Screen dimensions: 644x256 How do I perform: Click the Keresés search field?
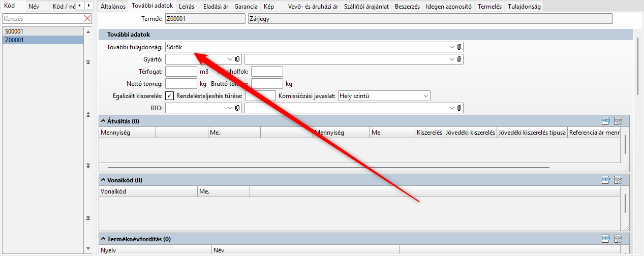click(x=43, y=18)
